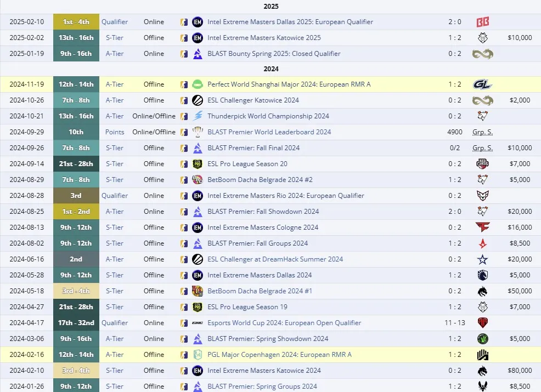Open Intel Extreme Masters Rio 2024: European Qualifier
This screenshot has width=541, height=392.
click(x=286, y=196)
